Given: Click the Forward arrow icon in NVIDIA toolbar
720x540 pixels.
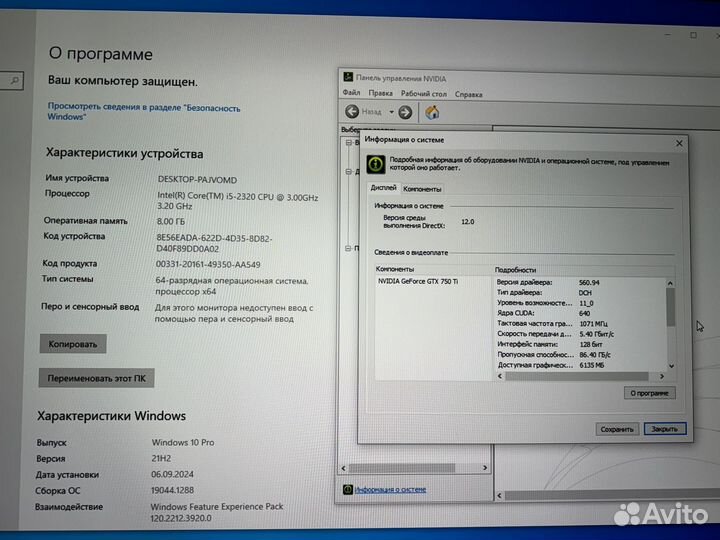Looking at the screenshot, I should click(x=405, y=112).
